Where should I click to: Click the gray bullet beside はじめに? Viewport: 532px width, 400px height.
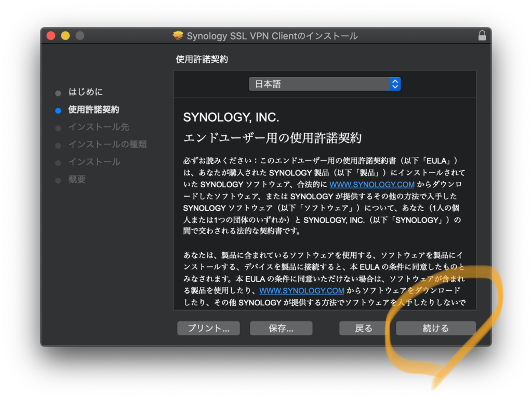pos(58,93)
